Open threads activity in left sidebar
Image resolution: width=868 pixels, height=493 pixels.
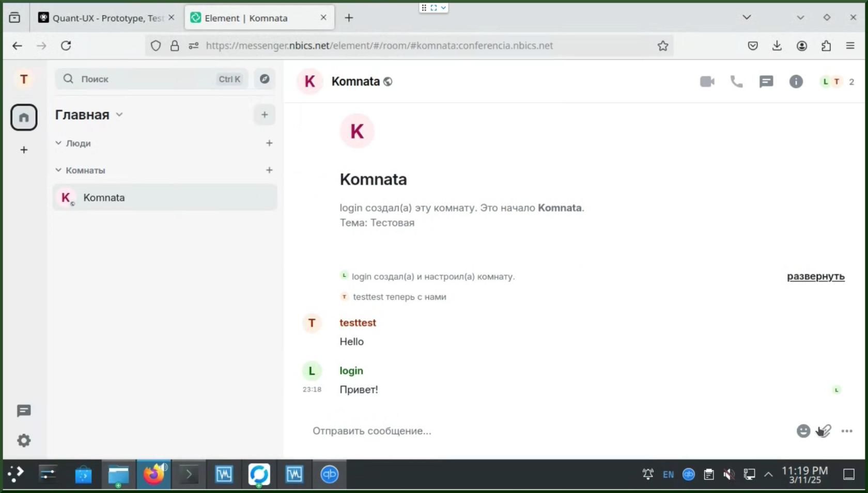pyautogui.click(x=24, y=411)
